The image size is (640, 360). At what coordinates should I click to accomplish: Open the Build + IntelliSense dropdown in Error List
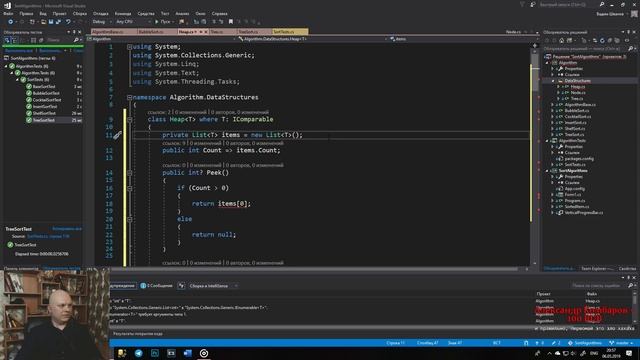(213, 286)
